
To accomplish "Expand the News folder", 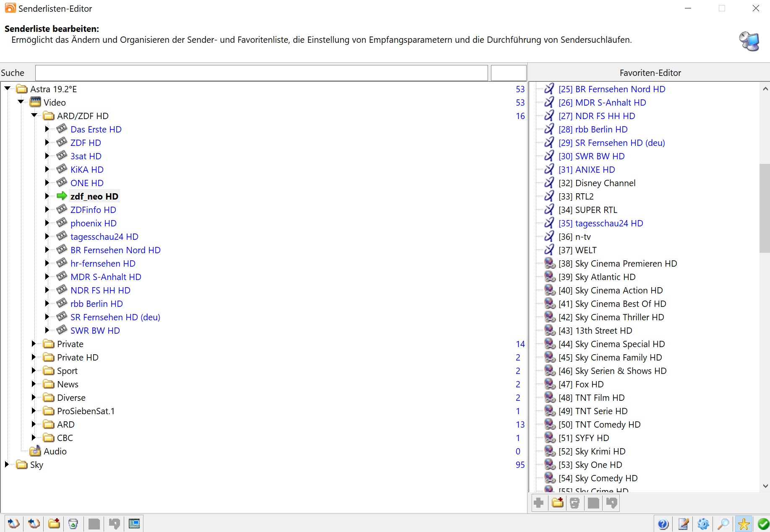I will [x=34, y=384].
